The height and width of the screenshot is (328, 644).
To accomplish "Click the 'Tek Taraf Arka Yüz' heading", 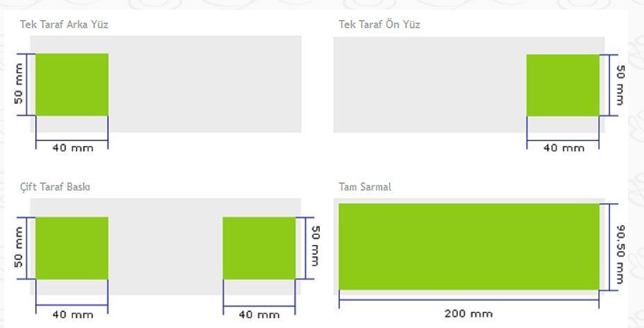I will pyautogui.click(x=64, y=24).
